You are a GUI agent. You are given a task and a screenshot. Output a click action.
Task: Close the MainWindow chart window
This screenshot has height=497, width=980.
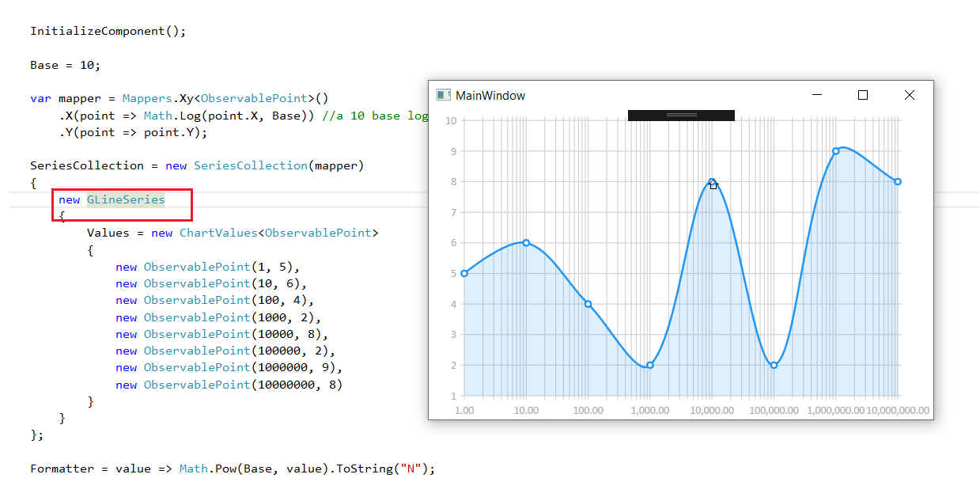click(909, 94)
